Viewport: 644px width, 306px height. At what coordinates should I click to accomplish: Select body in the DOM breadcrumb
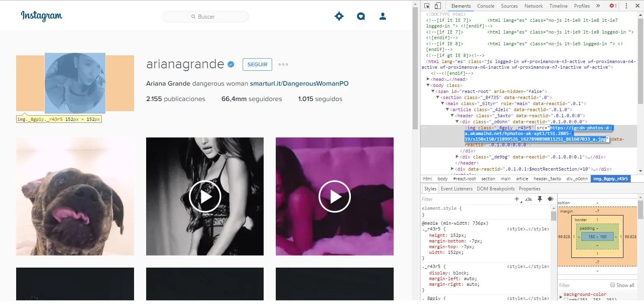click(x=443, y=179)
